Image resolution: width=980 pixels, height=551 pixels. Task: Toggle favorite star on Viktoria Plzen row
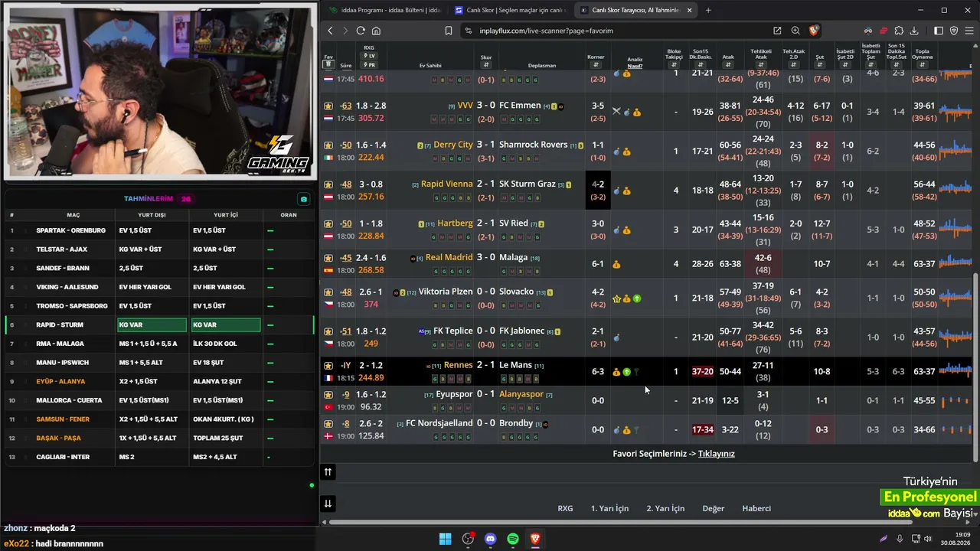coord(328,292)
